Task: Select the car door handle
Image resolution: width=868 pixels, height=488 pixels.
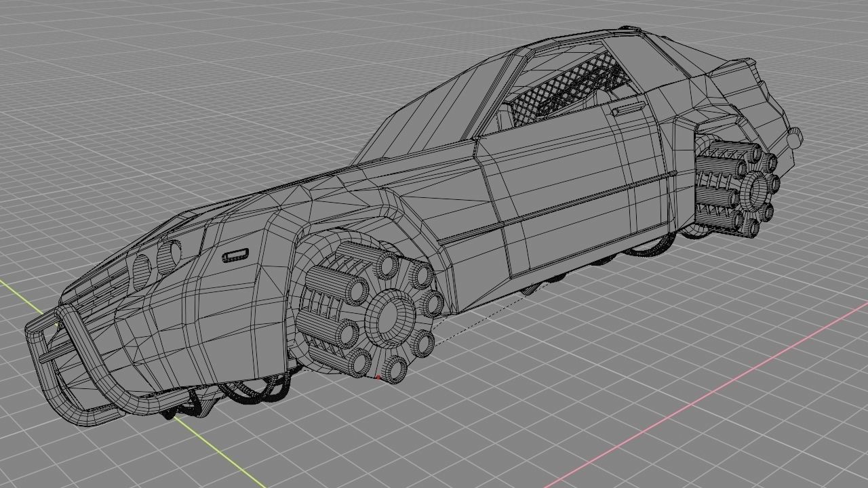Action: (x=629, y=107)
